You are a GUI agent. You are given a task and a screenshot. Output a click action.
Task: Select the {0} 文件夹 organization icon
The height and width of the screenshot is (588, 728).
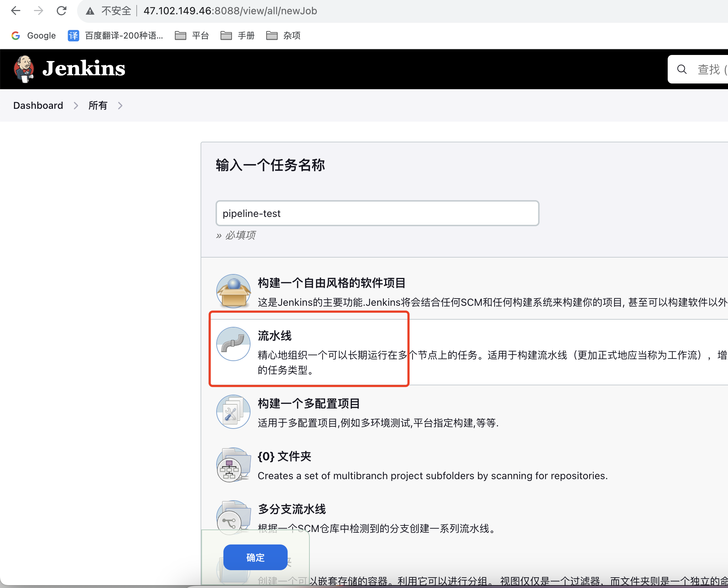click(x=233, y=465)
